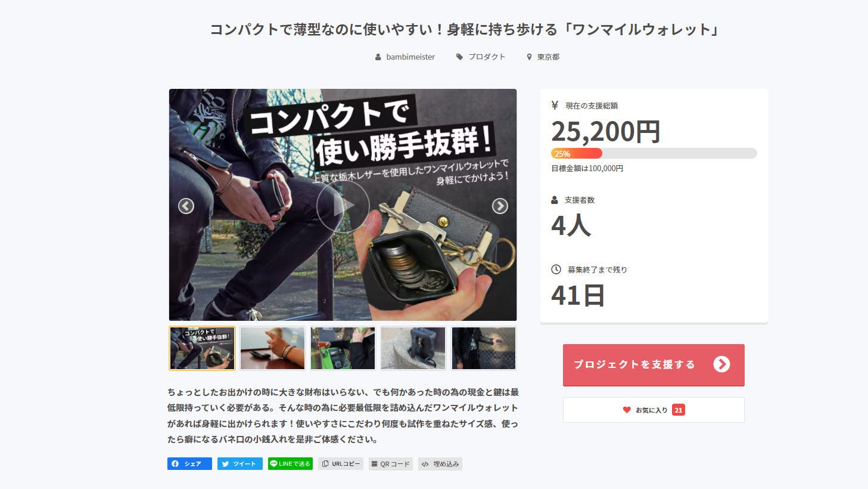
Task: Get the embed code (埋め込み)
Action: 440,464
